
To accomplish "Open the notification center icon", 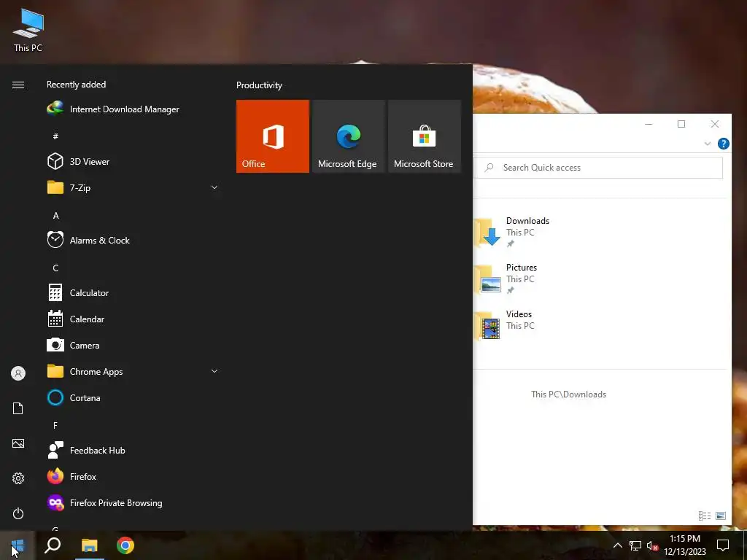I will point(723,545).
